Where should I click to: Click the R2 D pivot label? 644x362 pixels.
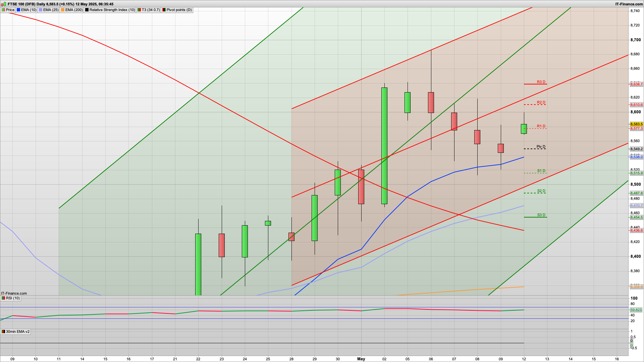coord(541,102)
